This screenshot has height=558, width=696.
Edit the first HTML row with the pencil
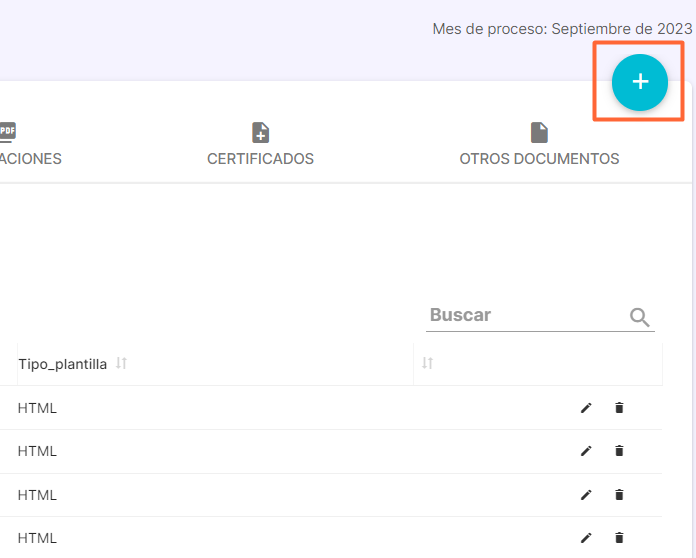click(586, 408)
